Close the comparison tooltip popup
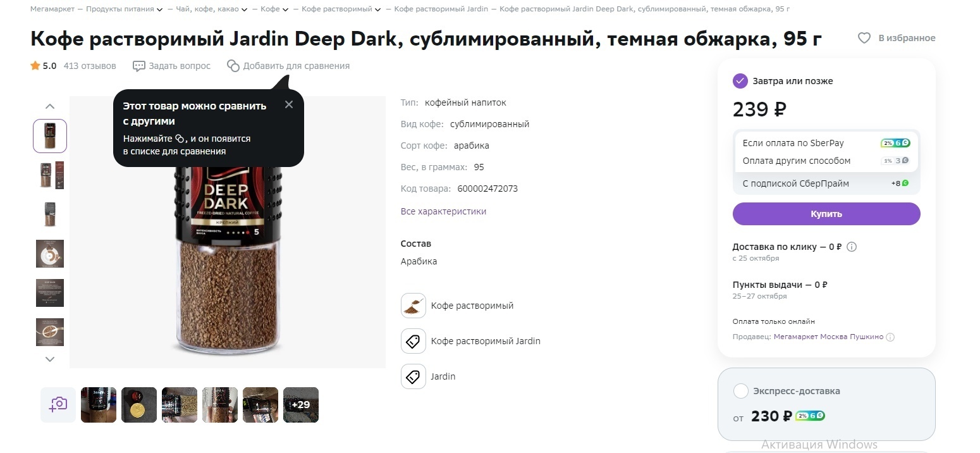This screenshot has height=453, width=980. [x=289, y=105]
